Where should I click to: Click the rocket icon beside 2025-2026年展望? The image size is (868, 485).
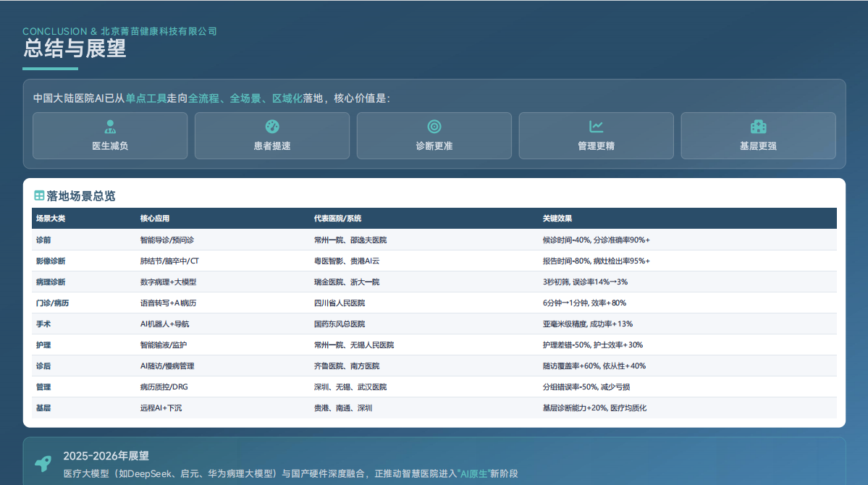pyautogui.click(x=43, y=464)
